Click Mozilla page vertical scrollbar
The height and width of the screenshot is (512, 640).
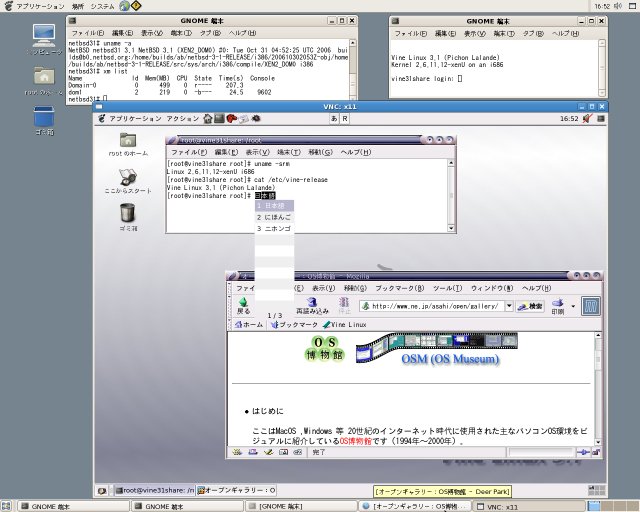click(598, 388)
